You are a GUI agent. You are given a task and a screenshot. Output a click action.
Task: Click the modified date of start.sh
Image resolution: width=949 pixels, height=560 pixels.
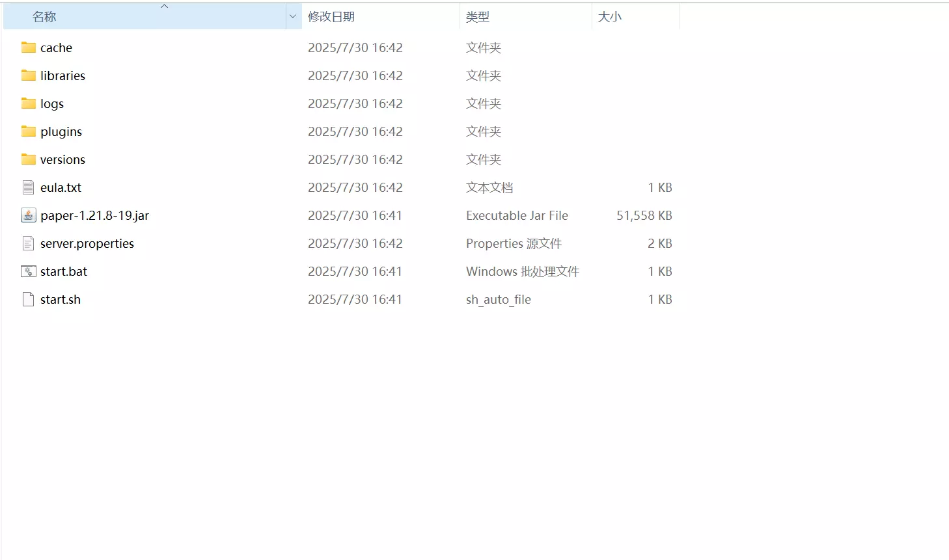[x=355, y=299]
